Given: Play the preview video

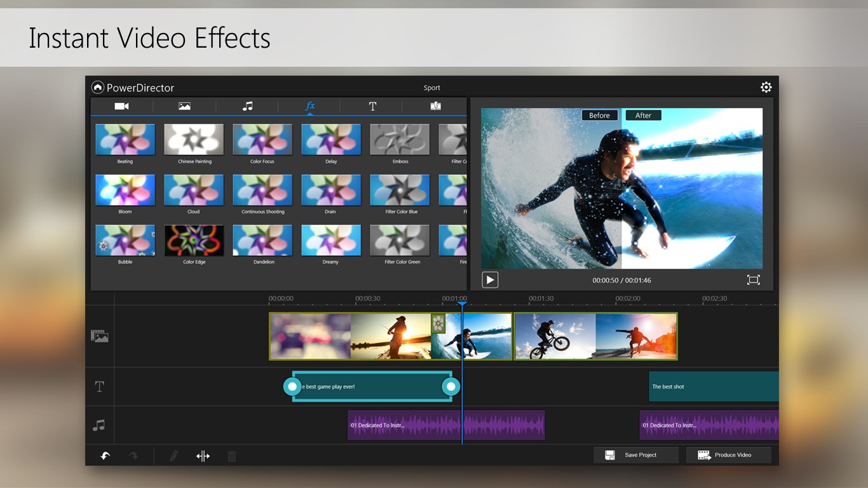Looking at the screenshot, I should 490,280.
